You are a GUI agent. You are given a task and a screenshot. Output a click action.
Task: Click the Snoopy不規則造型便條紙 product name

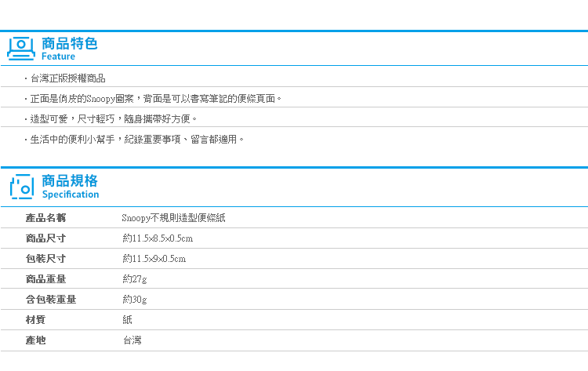click(x=174, y=218)
